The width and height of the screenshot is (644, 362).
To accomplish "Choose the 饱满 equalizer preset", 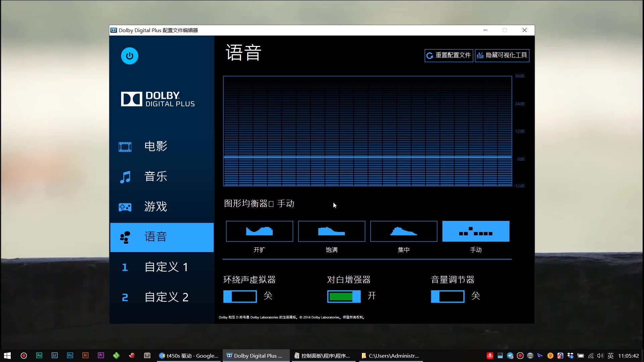I will click(331, 231).
